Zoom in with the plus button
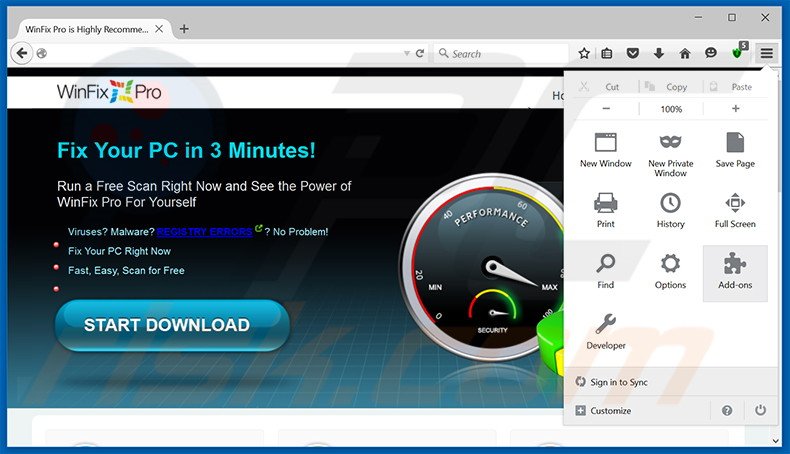The image size is (790, 454). click(x=736, y=108)
